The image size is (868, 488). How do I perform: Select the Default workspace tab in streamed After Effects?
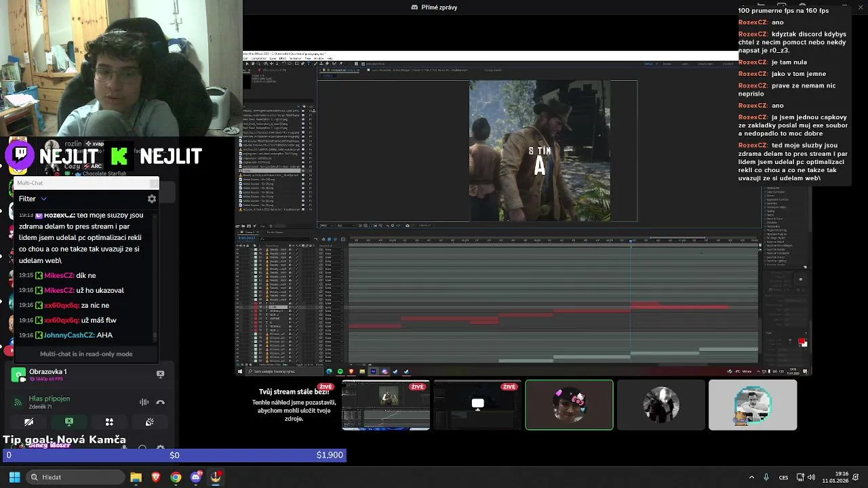(x=648, y=64)
